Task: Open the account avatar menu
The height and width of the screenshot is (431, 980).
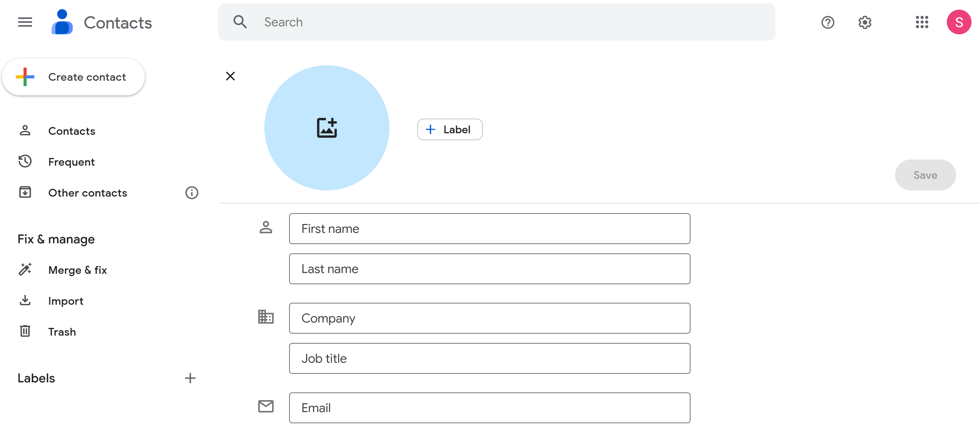Action: (x=959, y=22)
